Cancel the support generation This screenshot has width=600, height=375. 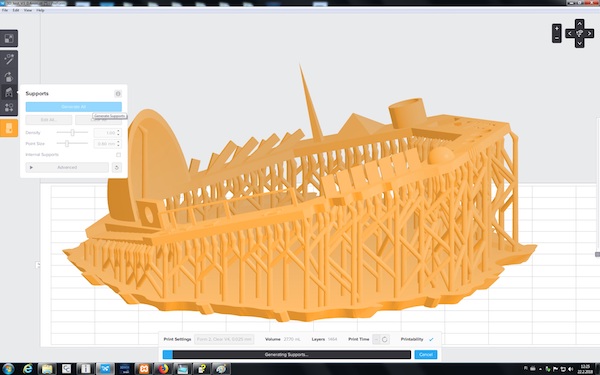pos(426,354)
